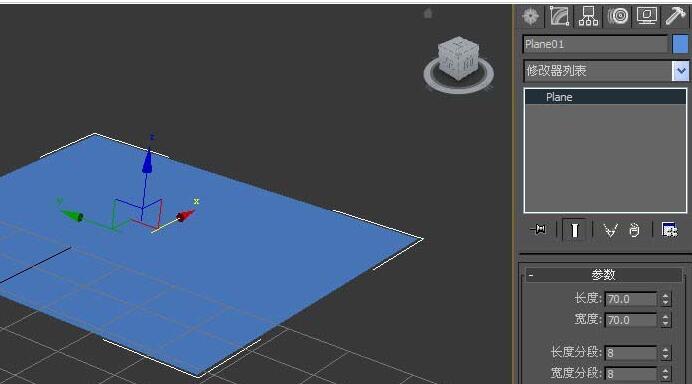The width and height of the screenshot is (692, 384).
Task: Open the 修改器列表 dropdown arrow
Action: 680,71
